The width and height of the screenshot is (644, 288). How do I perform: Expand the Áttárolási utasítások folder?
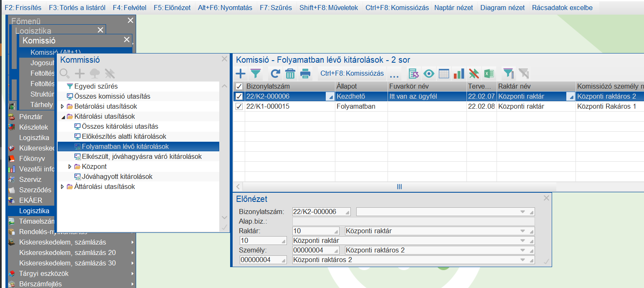(x=63, y=187)
